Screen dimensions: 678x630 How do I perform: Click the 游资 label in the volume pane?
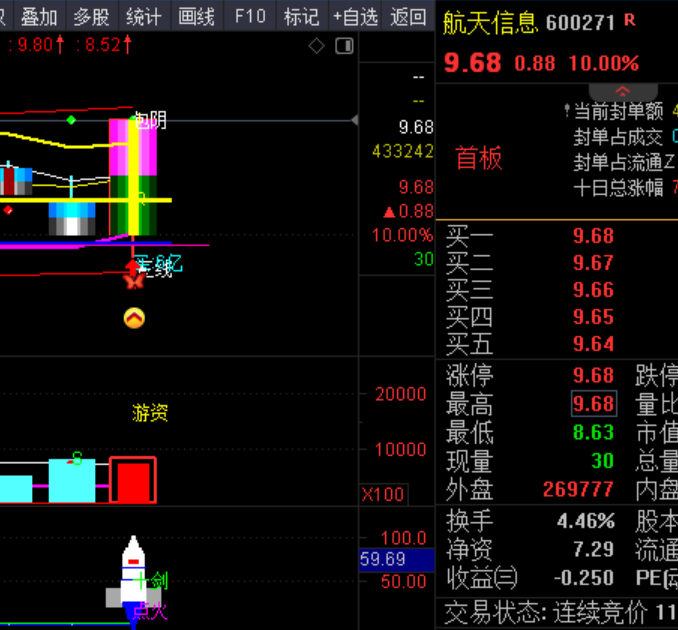(150, 413)
